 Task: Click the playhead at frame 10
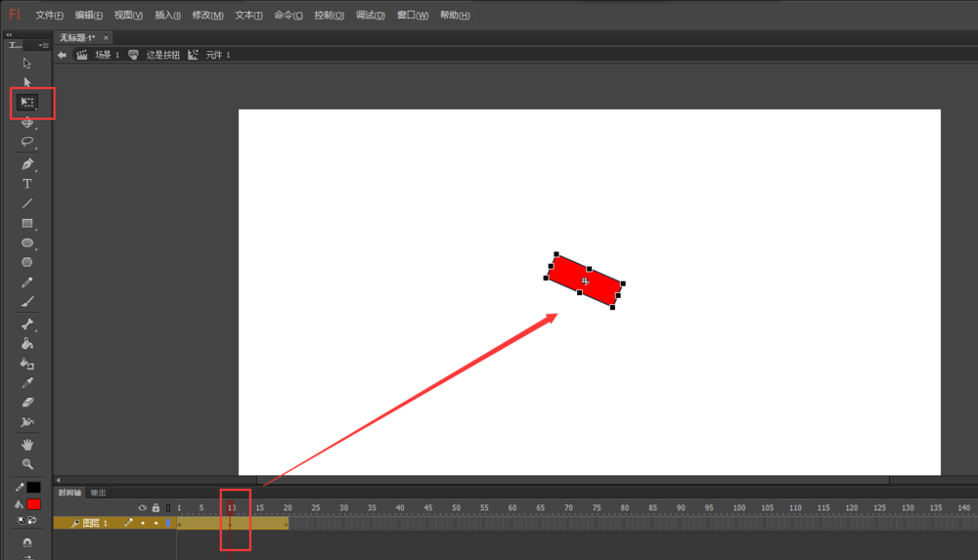[x=231, y=507]
